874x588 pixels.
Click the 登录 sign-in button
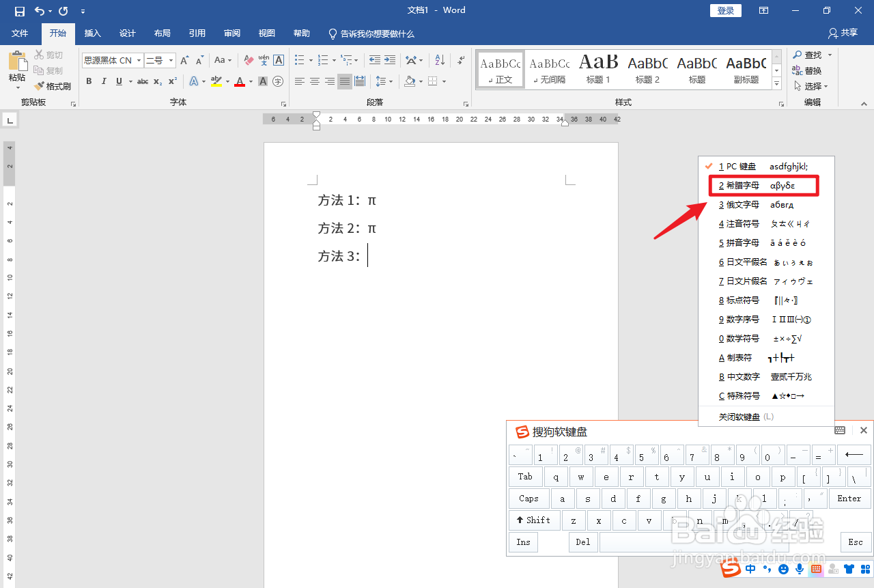pyautogui.click(x=726, y=10)
